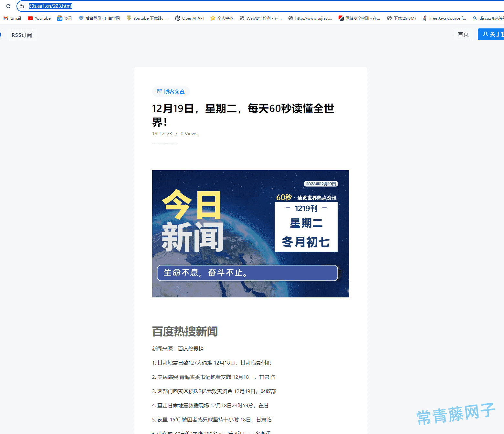504x434 pixels.
Task: Open the http://www.tujiast... bookmark
Action: click(310, 18)
